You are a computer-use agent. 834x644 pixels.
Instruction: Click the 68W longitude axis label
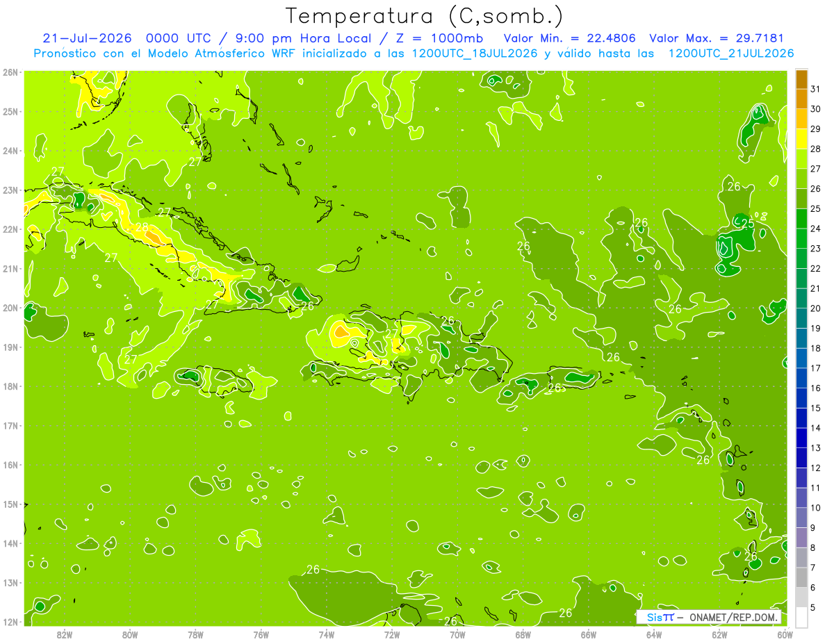click(523, 634)
